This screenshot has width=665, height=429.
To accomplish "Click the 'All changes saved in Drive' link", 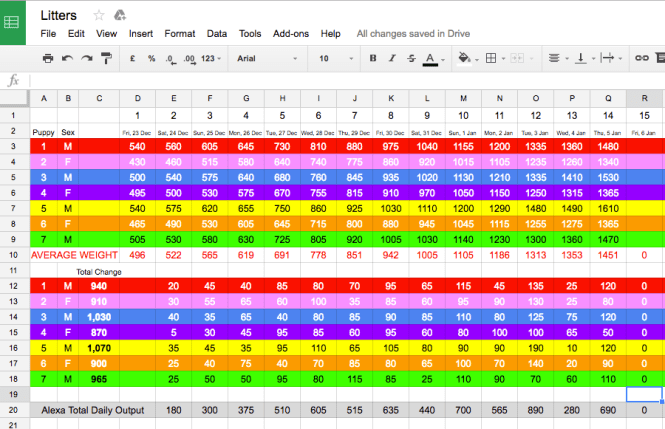I will [x=413, y=33].
